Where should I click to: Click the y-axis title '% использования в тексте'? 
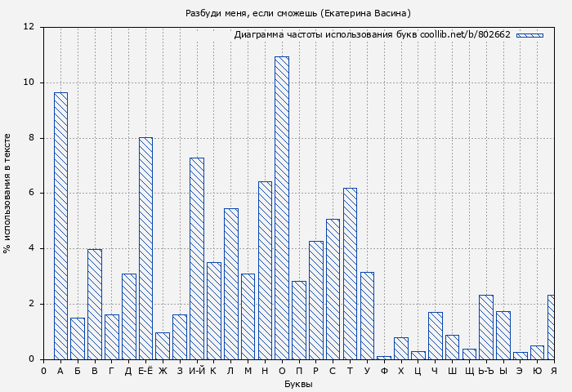(x=7, y=193)
